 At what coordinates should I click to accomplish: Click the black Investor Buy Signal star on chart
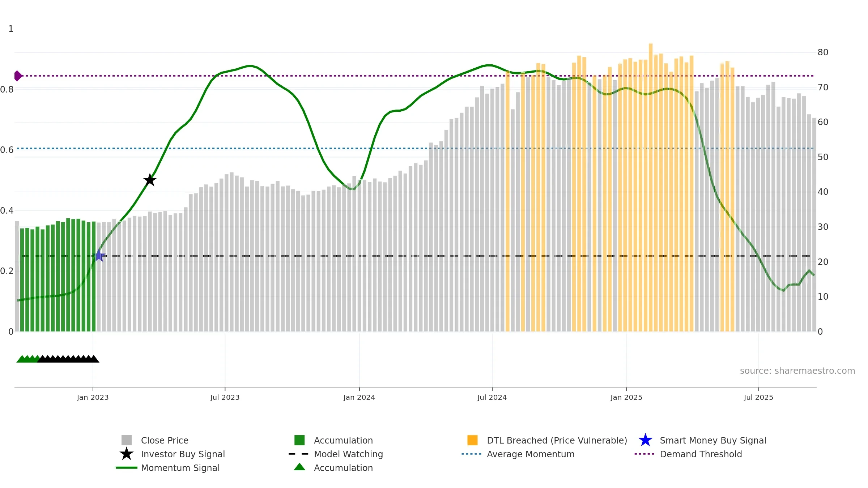coord(150,180)
